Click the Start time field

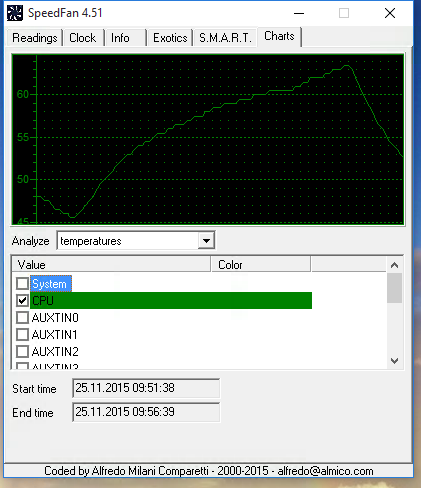[x=146, y=388]
